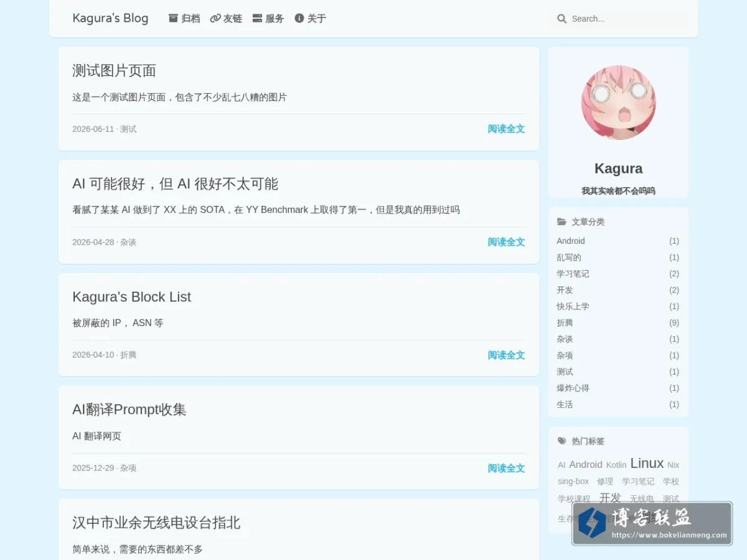
Task: Click the 杂项 category under 2025-12-29 post
Action: pos(128,468)
